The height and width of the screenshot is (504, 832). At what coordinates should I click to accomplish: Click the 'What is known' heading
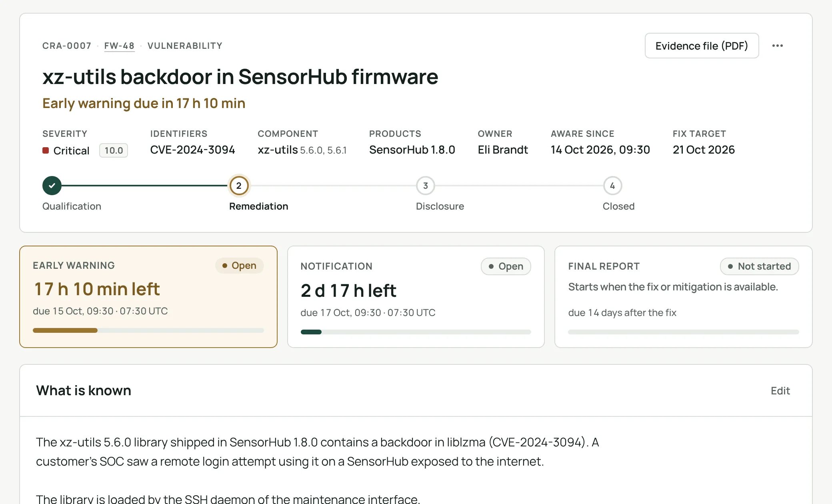84,390
